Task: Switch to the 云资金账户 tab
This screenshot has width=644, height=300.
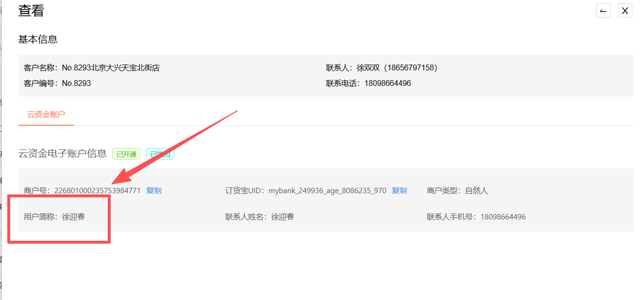Action: tap(46, 115)
